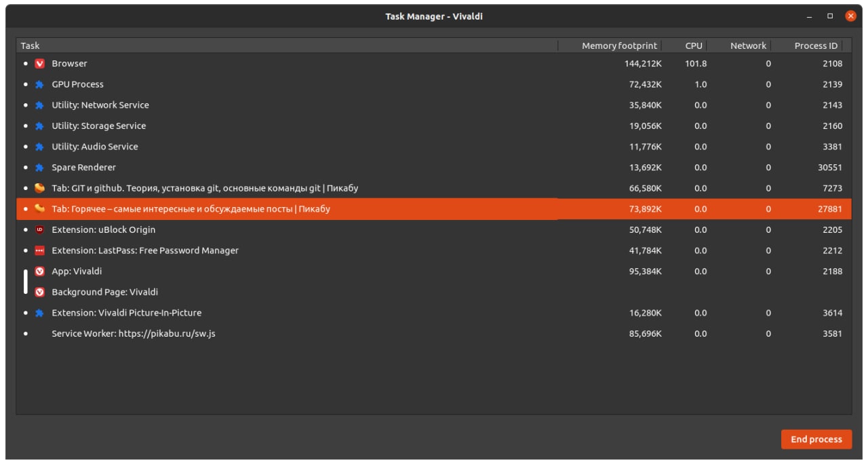Click puzzle icon beside Utility: Audio Service

pyautogui.click(x=39, y=147)
